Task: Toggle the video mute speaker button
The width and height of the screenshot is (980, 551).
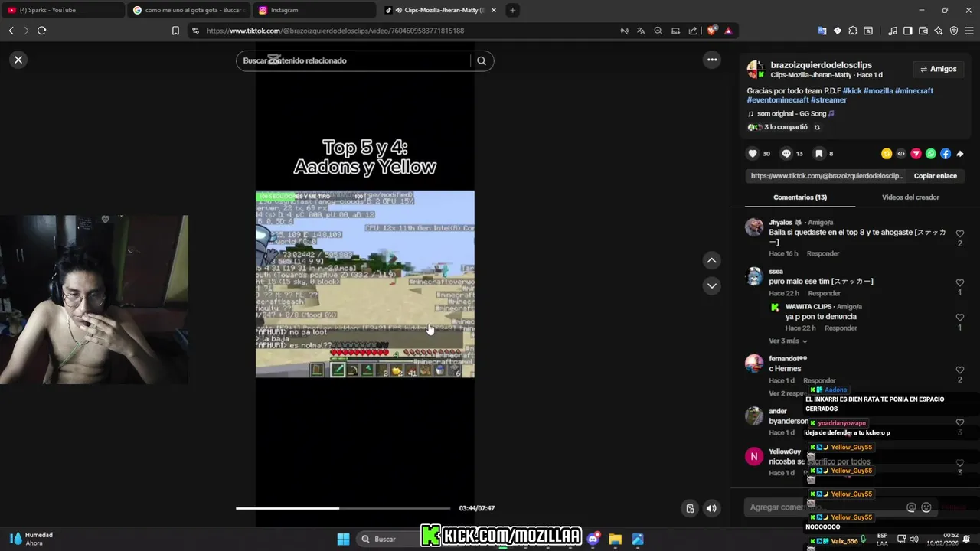Action: pyautogui.click(x=711, y=508)
